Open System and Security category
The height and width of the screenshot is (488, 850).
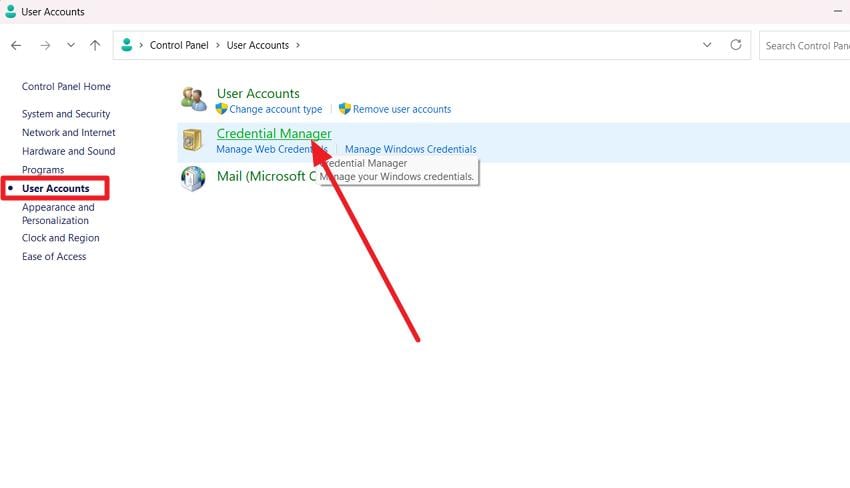pyautogui.click(x=66, y=114)
